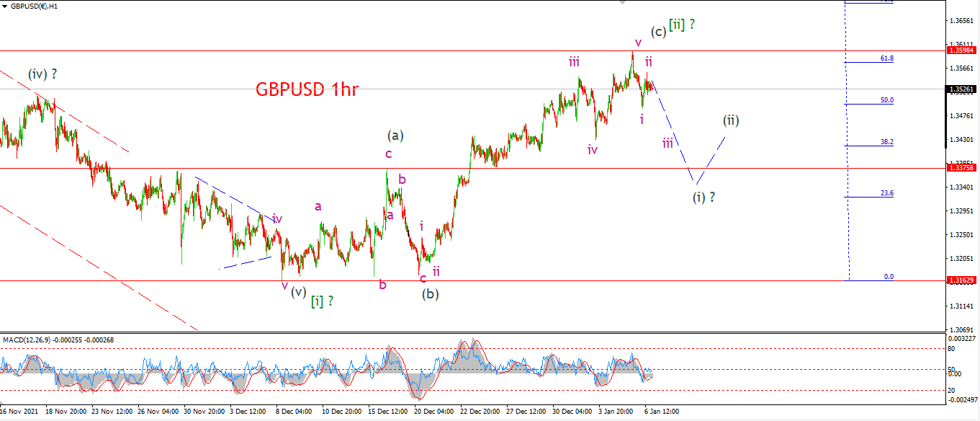
Task: Click the 22 Dec 20:00 time axis label
Action: pyautogui.click(x=479, y=411)
